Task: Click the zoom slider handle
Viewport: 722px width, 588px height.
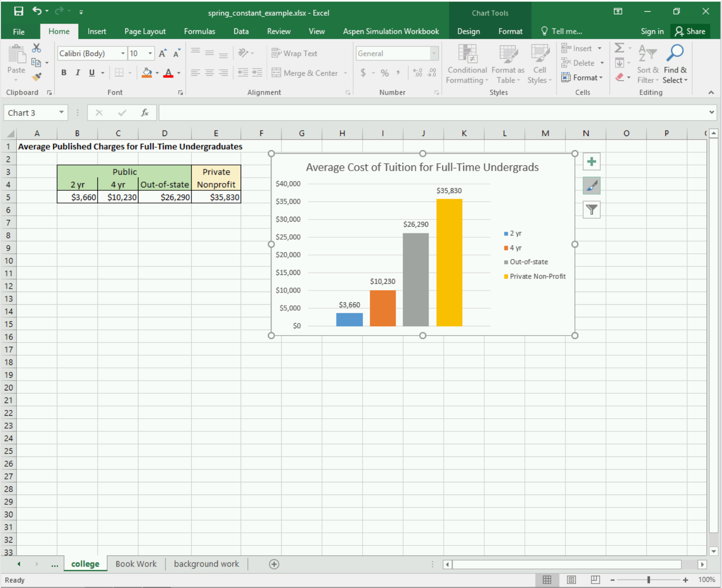Action: click(649, 580)
